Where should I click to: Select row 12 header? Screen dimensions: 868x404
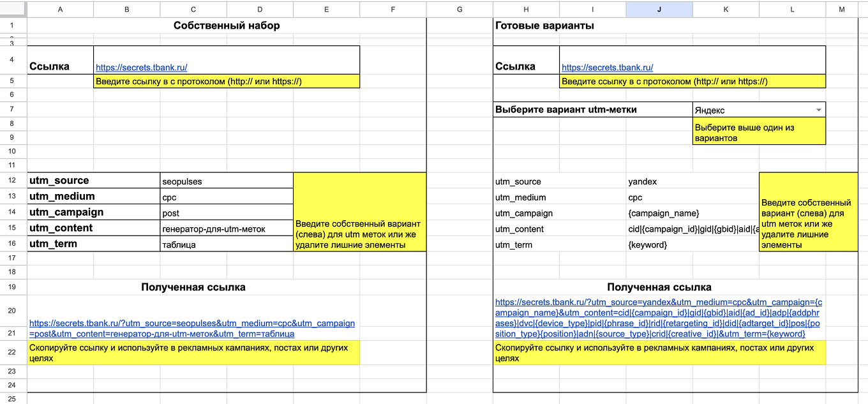click(x=13, y=181)
